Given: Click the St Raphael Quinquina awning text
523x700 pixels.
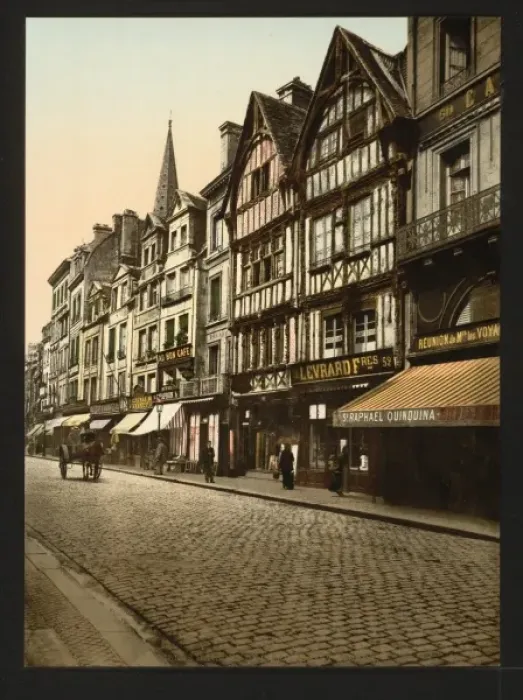Looking at the screenshot, I should point(389,416).
